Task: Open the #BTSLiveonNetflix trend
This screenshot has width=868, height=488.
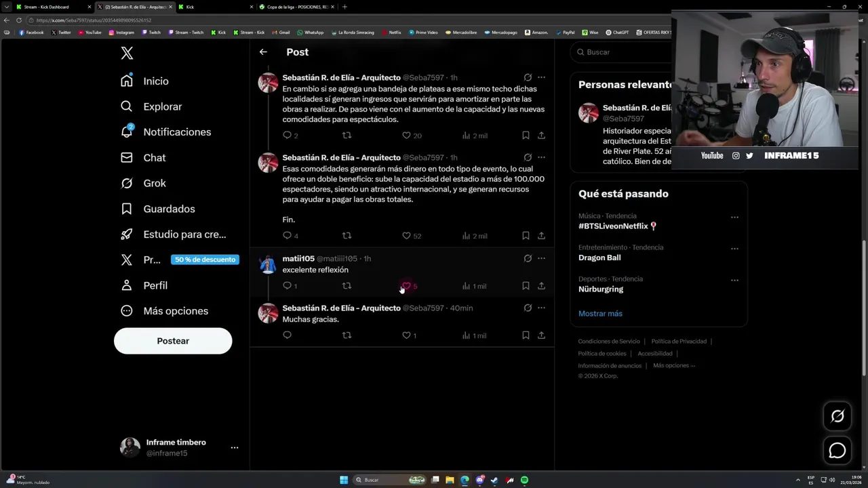Action: [618, 226]
